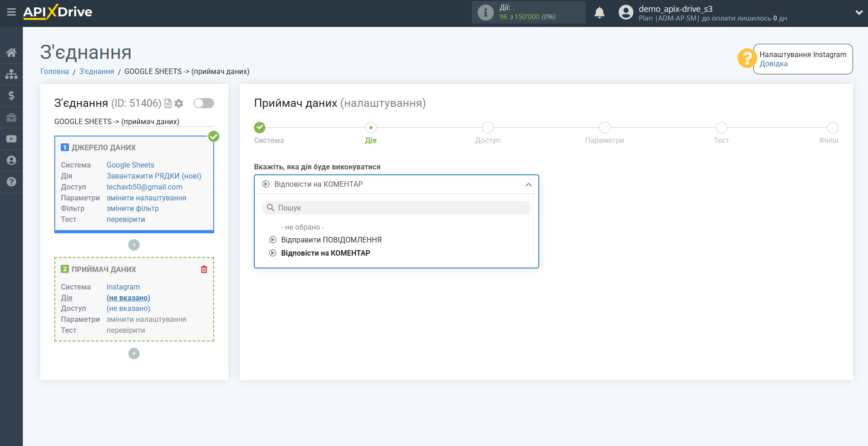Screen dimensions: 868x446
Task: Click the ДЖЕРЕЛО ДАНИХ header
Action: 104,147
